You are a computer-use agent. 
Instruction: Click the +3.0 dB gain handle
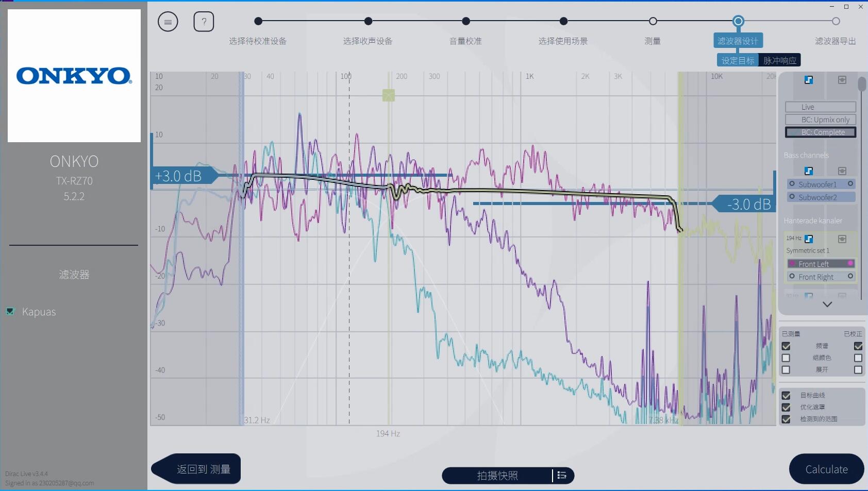(x=179, y=176)
